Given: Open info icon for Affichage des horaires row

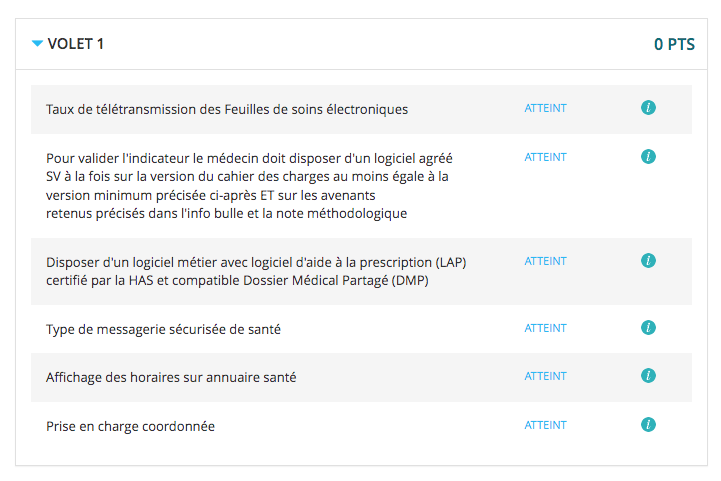Looking at the screenshot, I should pyautogui.click(x=648, y=375).
